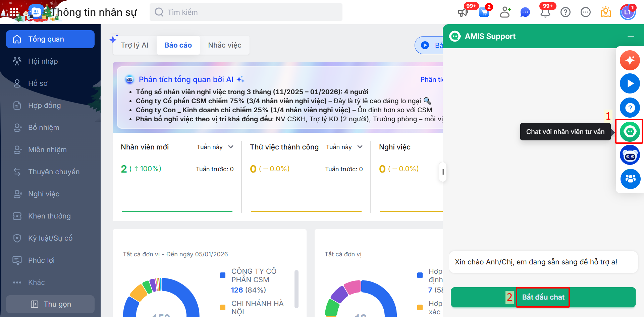Click the lightbulb idea icon in the top bar
Image resolution: width=644 pixels, height=317 pixels.
[x=606, y=12]
